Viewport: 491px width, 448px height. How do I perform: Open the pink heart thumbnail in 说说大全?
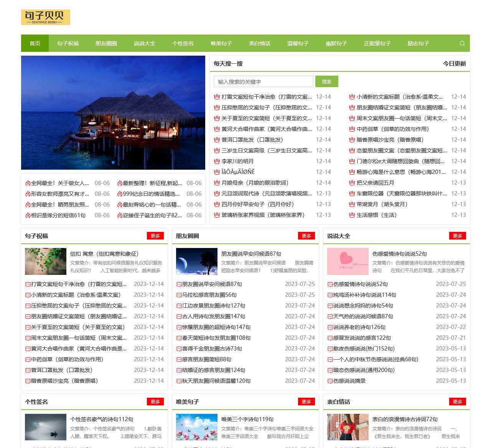pos(348,261)
